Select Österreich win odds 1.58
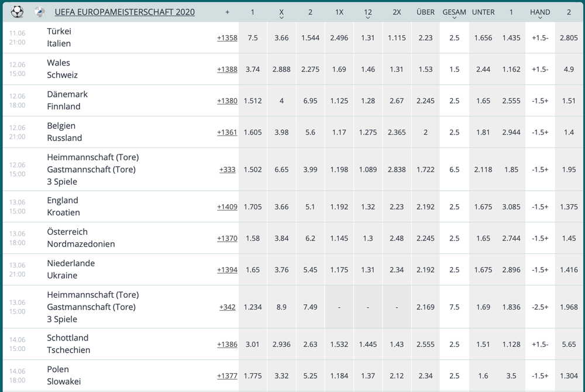The height and width of the screenshot is (392, 585). pyautogui.click(x=253, y=238)
